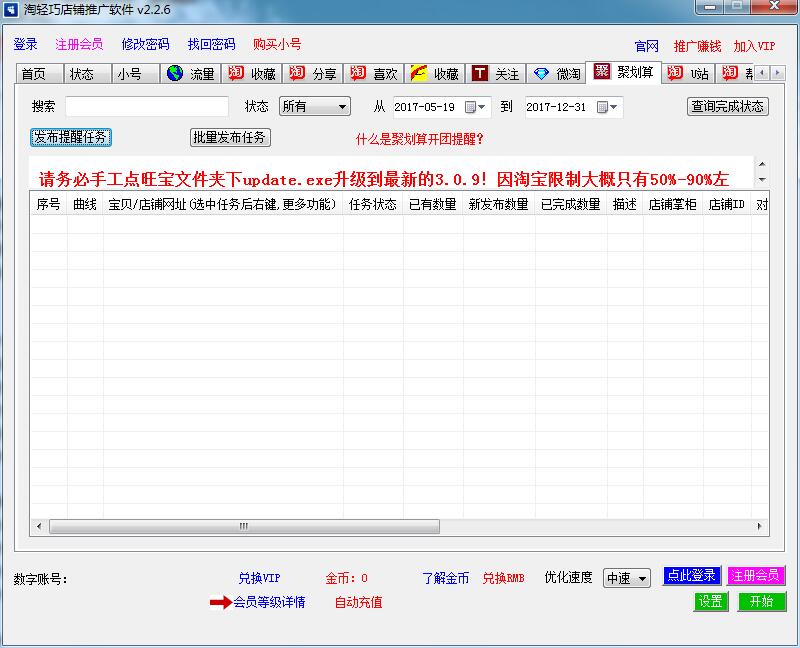Click the app icon in the title bar

(11, 10)
